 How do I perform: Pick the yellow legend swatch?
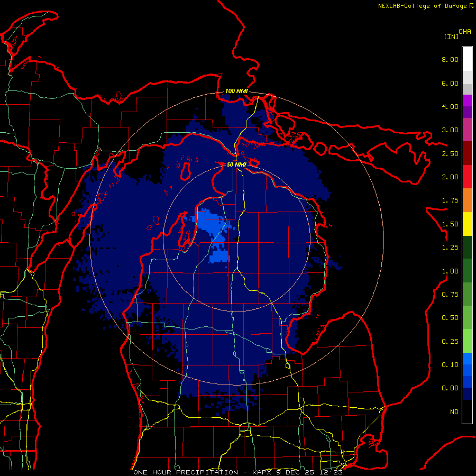467,224
